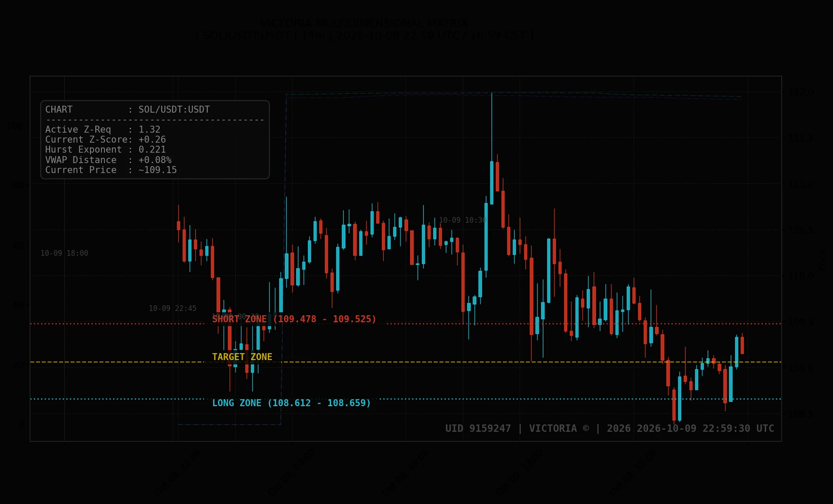Select the "112.0" price axis label
Viewport: 833px width, 504px height.
[x=801, y=92]
